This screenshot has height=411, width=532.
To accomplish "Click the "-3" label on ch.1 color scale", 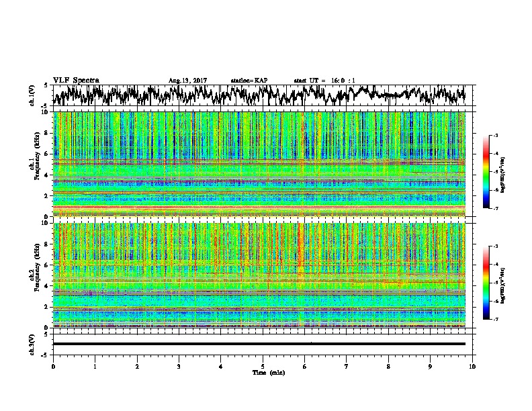I will coord(495,136).
